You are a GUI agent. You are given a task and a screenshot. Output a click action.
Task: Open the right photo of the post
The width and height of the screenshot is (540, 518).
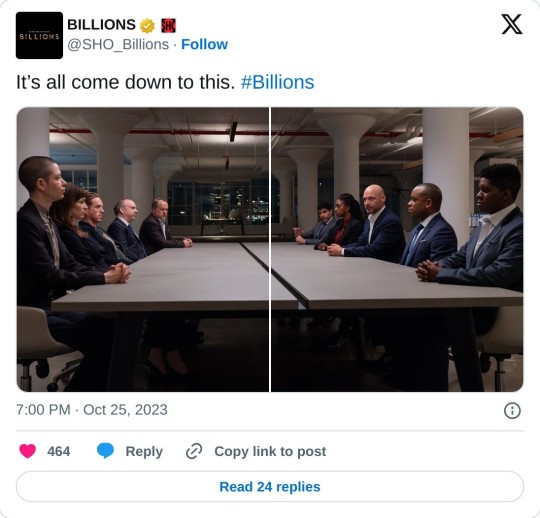(x=397, y=249)
